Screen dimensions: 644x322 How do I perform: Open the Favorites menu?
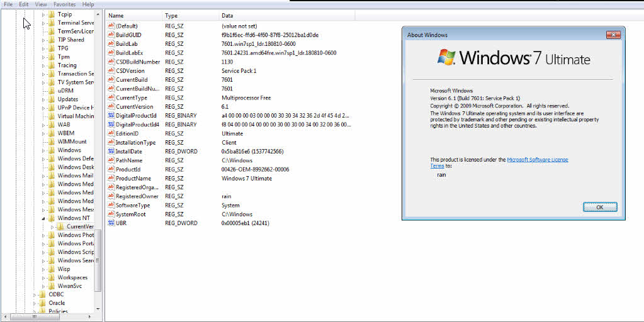click(64, 4)
